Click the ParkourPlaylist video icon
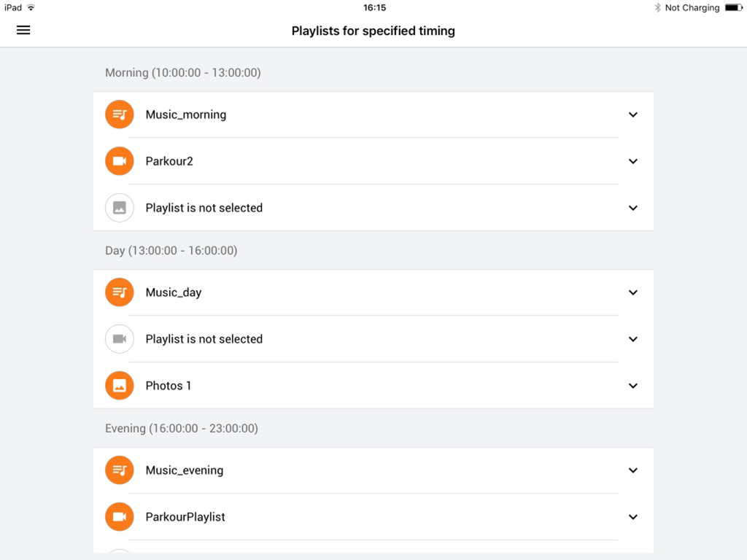This screenshot has height=560, width=747. (x=119, y=517)
